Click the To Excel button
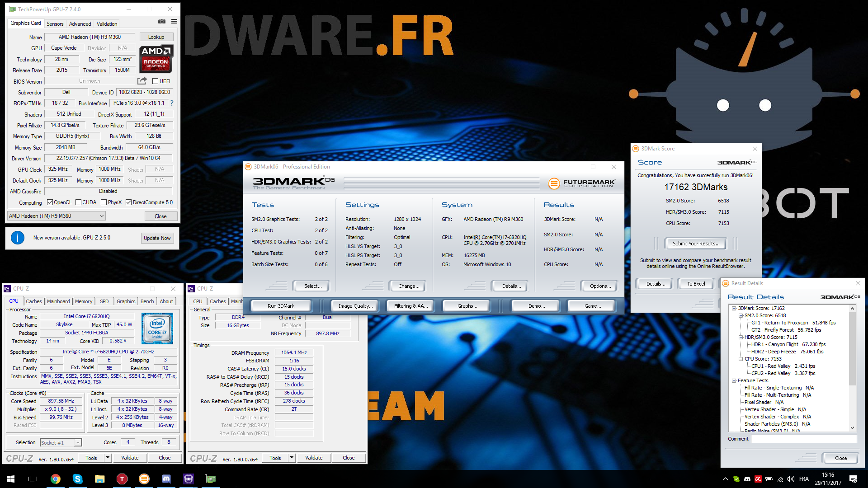Screen dimensions: 868x488 coord(696,284)
